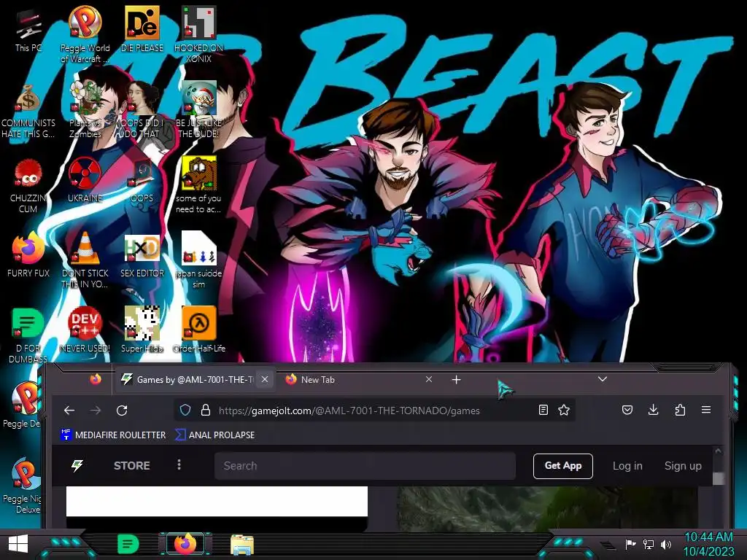
Task: Open the OOPS desktop shortcut
Action: coord(142,180)
